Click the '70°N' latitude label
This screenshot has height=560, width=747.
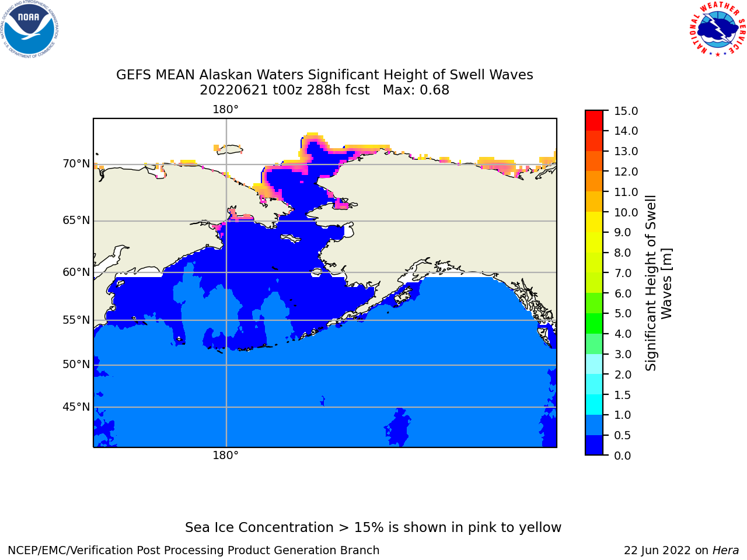pos(76,164)
